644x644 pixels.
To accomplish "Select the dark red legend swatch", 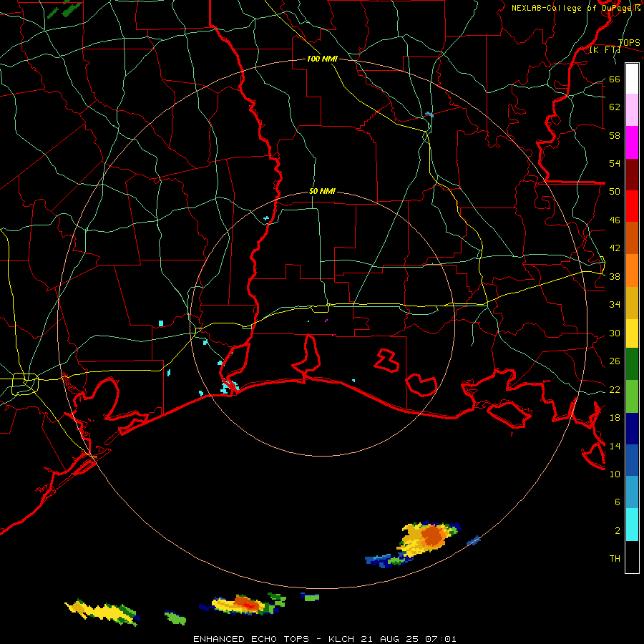I will [632, 174].
